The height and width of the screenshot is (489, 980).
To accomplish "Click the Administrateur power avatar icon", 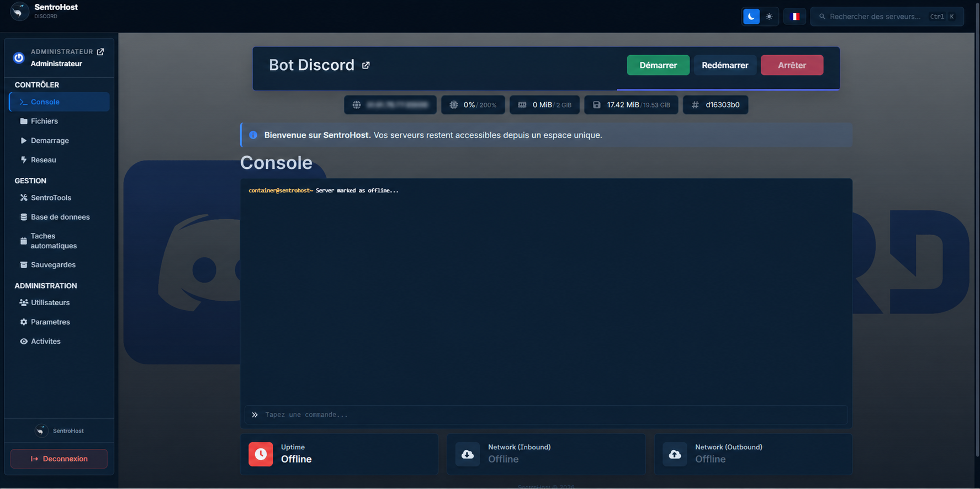I will click(19, 57).
